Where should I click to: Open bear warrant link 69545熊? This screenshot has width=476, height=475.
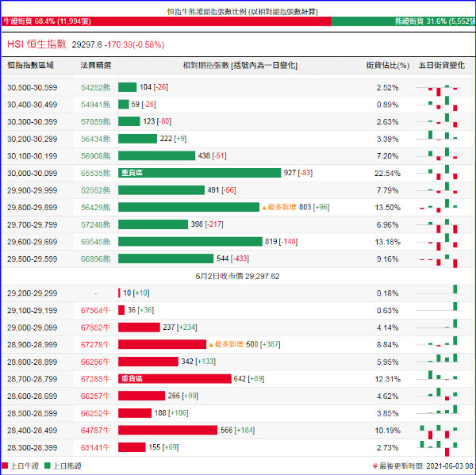96,242
